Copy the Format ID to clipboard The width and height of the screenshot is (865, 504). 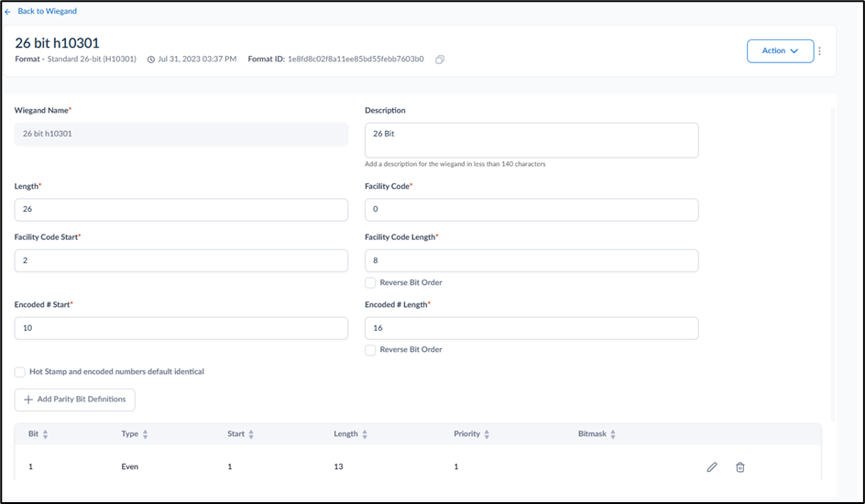(x=440, y=60)
